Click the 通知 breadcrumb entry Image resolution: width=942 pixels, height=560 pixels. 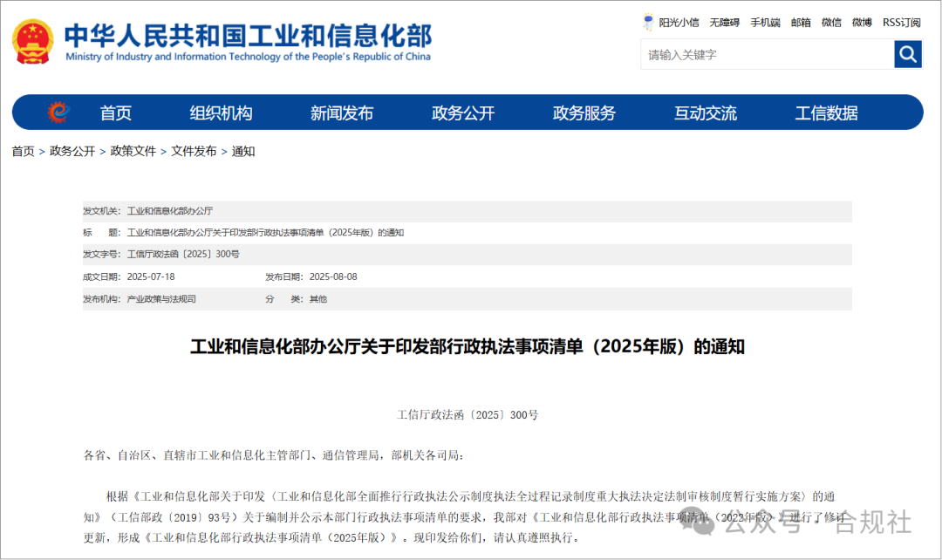click(x=242, y=151)
